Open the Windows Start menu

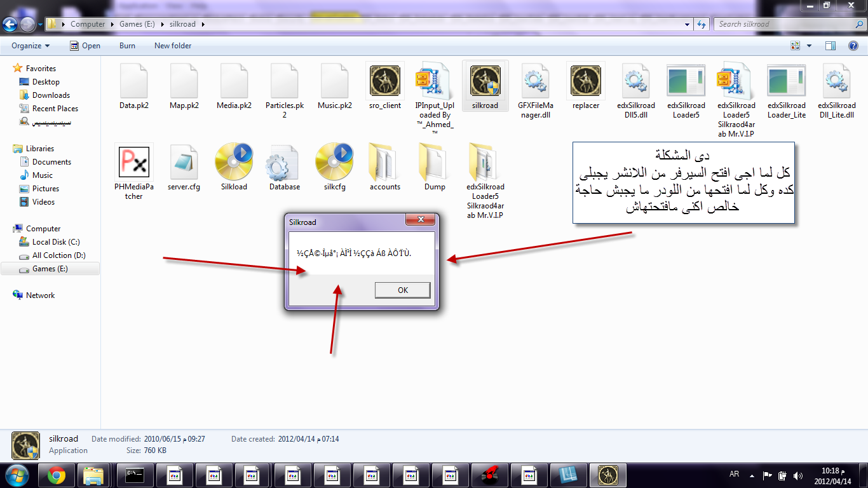click(x=17, y=475)
